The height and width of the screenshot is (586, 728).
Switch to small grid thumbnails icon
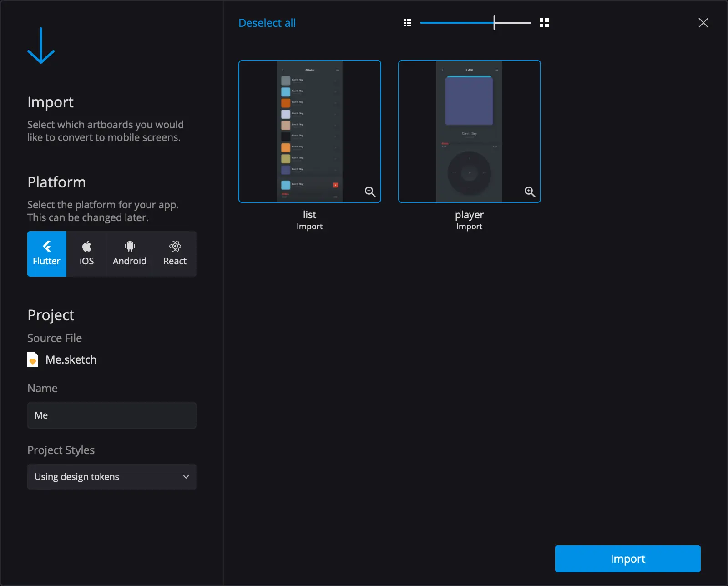click(408, 23)
